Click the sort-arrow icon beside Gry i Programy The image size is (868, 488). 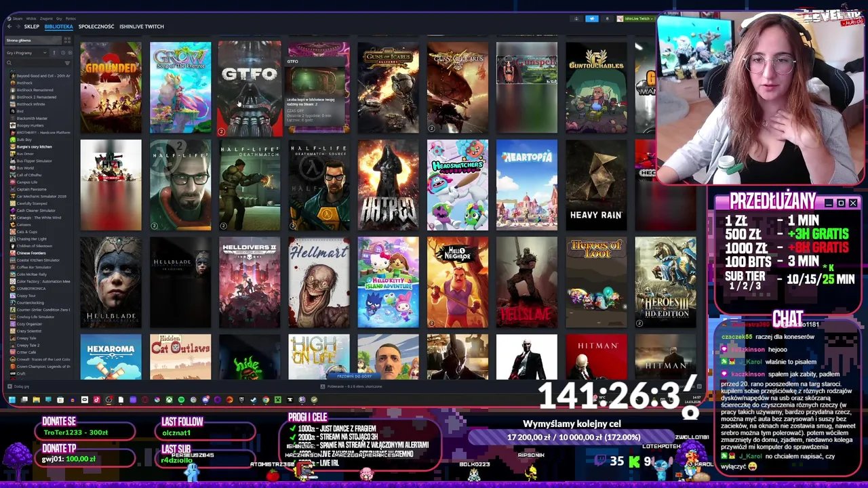pyautogui.click(x=54, y=53)
